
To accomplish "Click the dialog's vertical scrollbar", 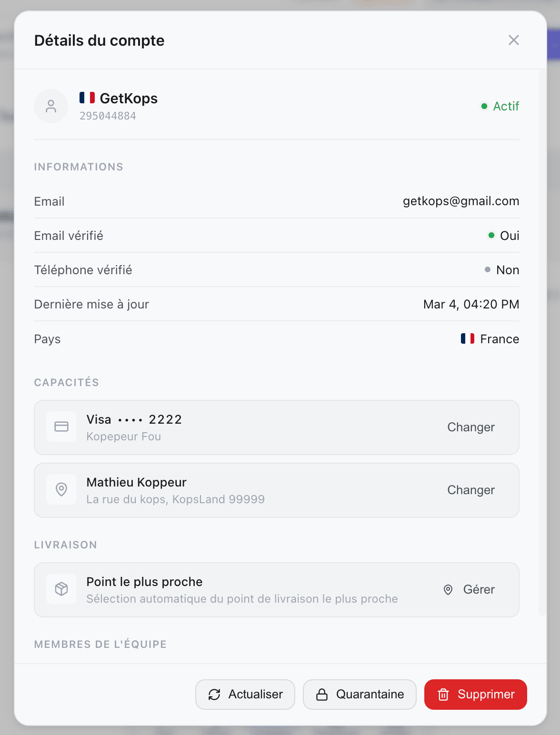I will coord(542,343).
